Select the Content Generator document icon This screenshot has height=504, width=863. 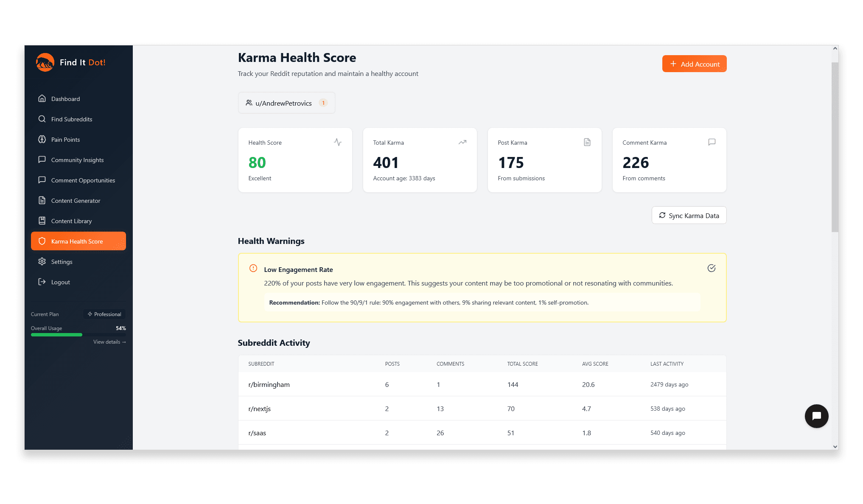coord(42,200)
